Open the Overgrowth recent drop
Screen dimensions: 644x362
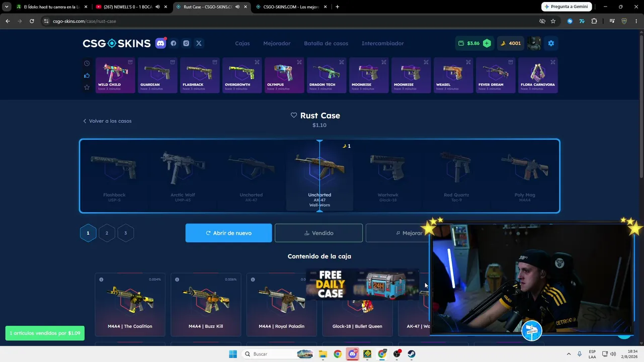tap(242, 75)
